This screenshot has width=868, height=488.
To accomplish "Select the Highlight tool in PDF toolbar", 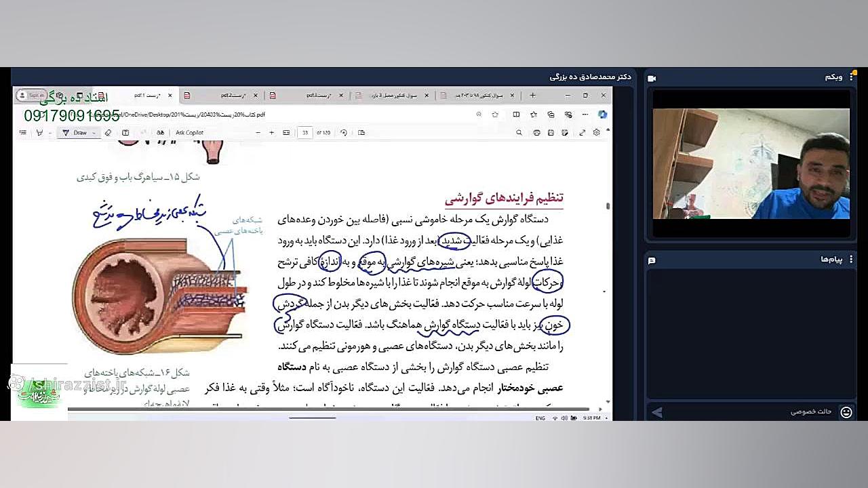I will 39,133.
